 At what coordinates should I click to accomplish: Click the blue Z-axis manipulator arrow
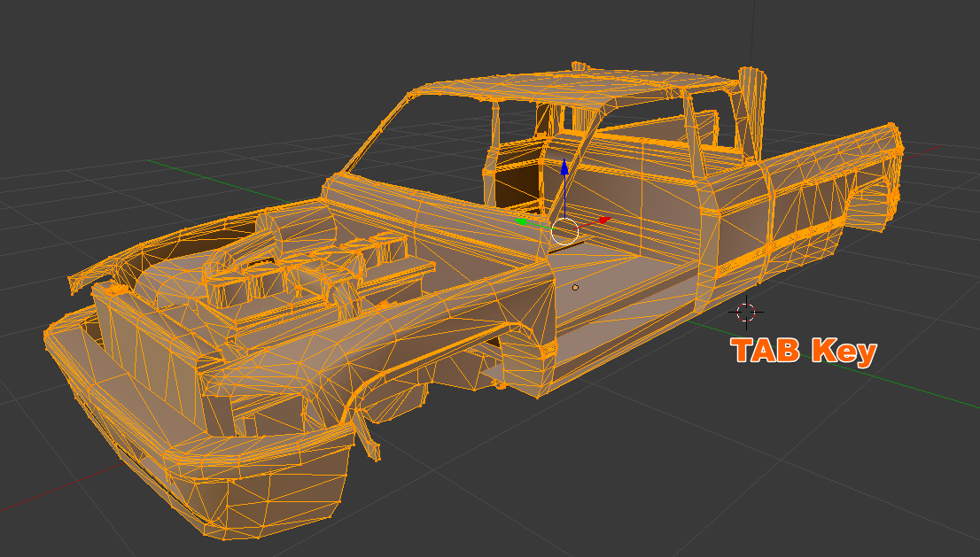pyautogui.click(x=564, y=167)
